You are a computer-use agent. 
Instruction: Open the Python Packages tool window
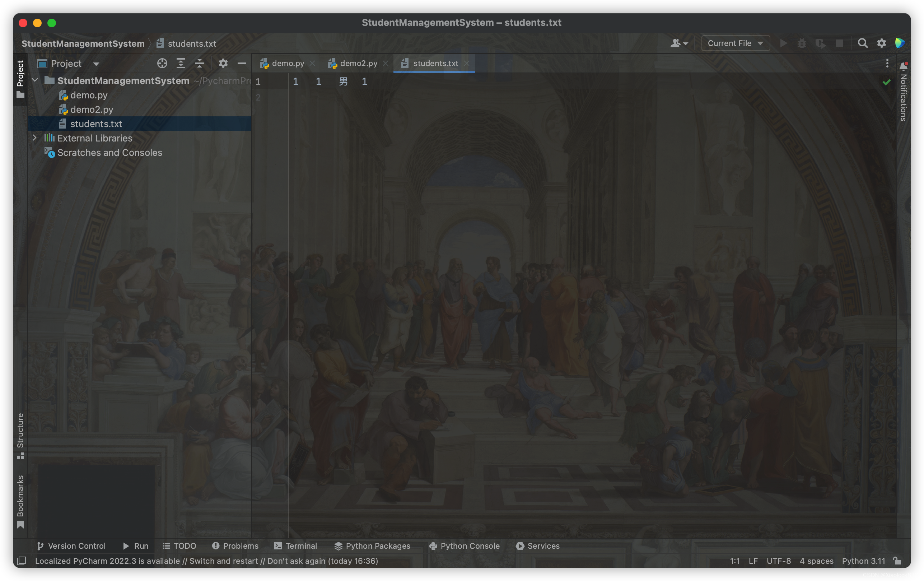[x=372, y=546]
